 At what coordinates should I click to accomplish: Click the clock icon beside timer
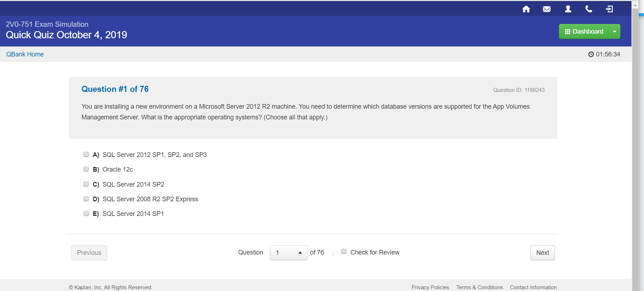591,54
